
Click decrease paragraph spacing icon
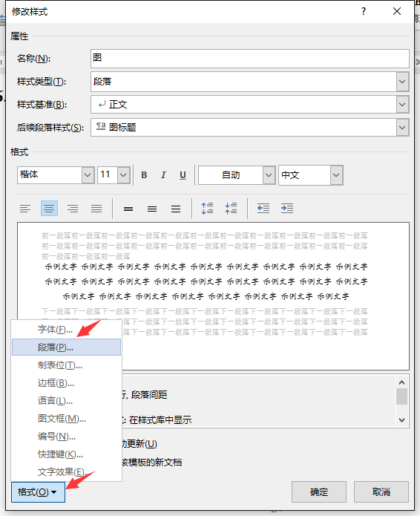231,209
